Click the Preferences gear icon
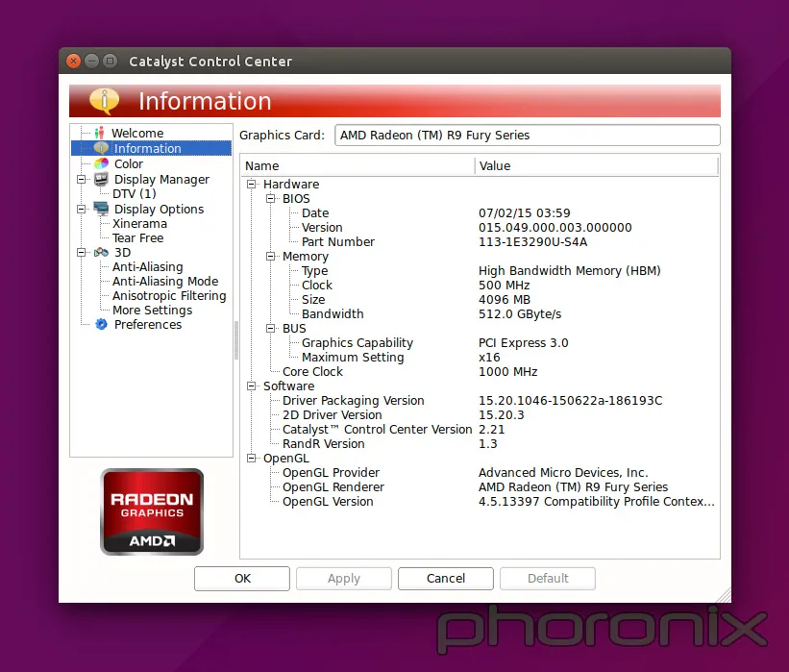The height and width of the screenshot is (672, 789). [x=101, y=324]
